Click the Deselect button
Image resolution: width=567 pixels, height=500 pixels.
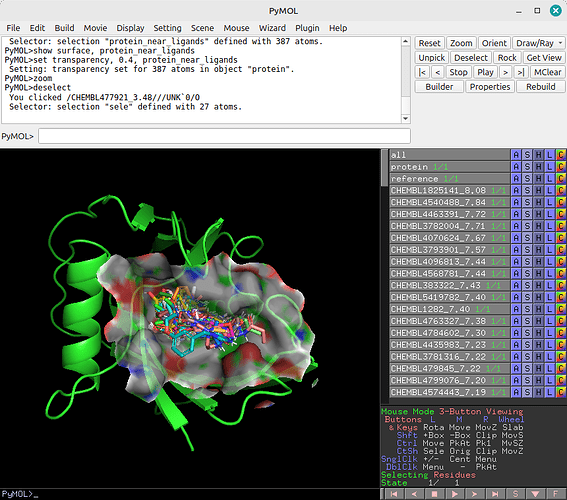pos(471,58)
